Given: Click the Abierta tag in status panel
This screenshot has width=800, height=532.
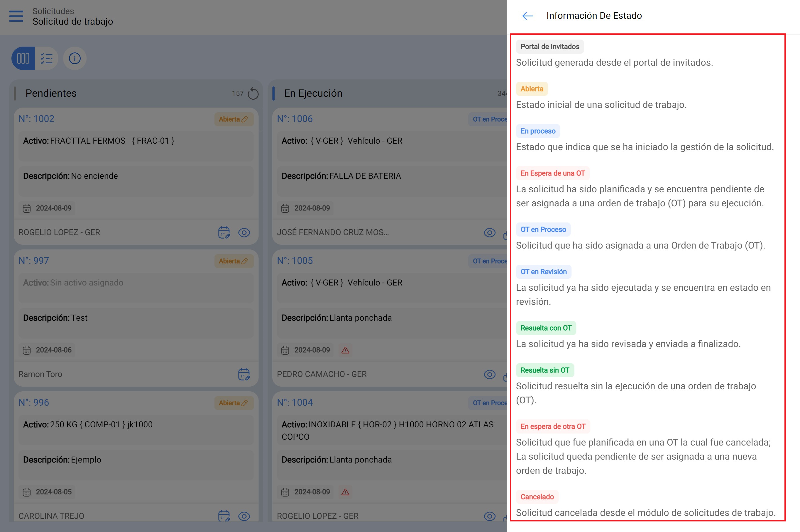Looking at the screenshot, I should [x=532, y=89].
